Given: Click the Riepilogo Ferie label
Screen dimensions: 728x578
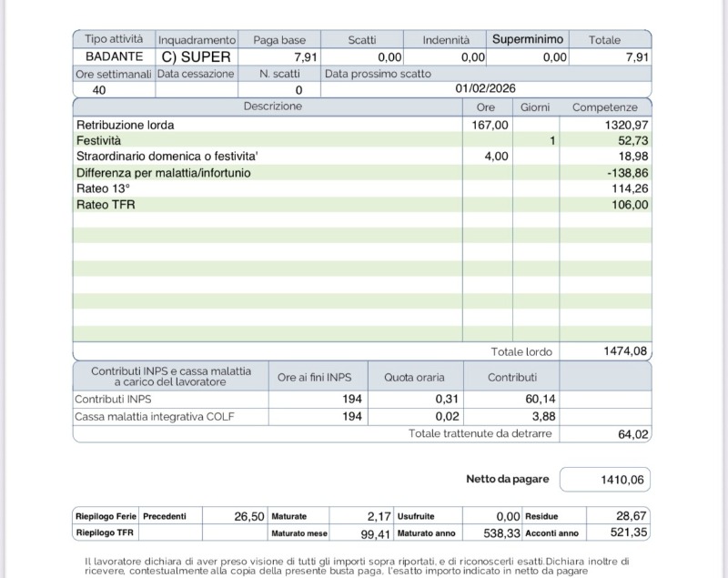Looking at the screenshot, I should (x=106, y=516).
